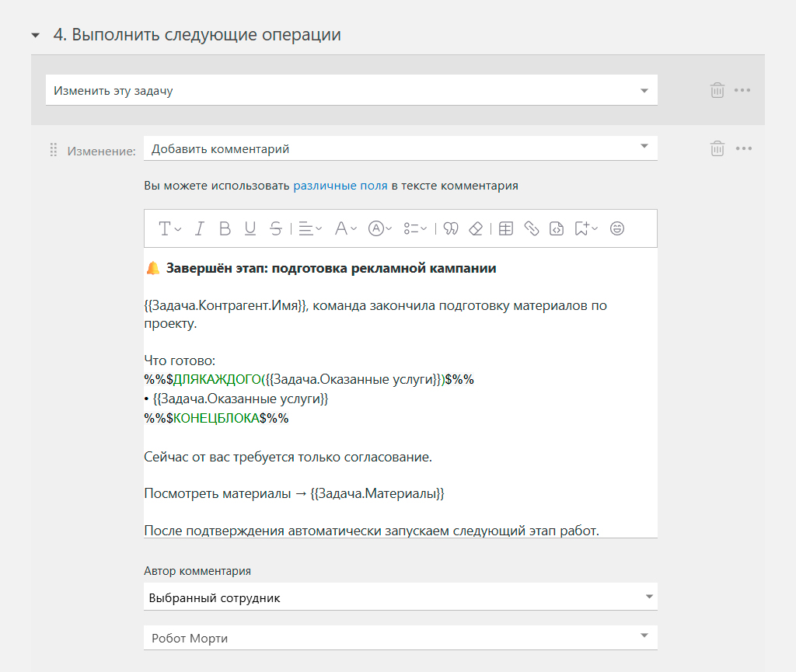Open the 'Изменить эту задачу' dropdown
The image size is (796, 672).
(351, 90)
